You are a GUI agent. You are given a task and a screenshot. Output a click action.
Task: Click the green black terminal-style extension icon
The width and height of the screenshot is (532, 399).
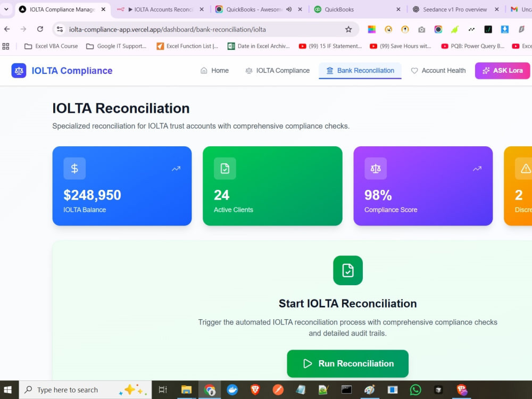click(488, 29)
